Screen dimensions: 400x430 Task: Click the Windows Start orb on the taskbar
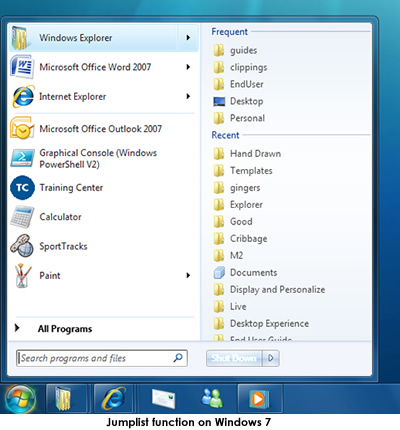tap(20, 399)
